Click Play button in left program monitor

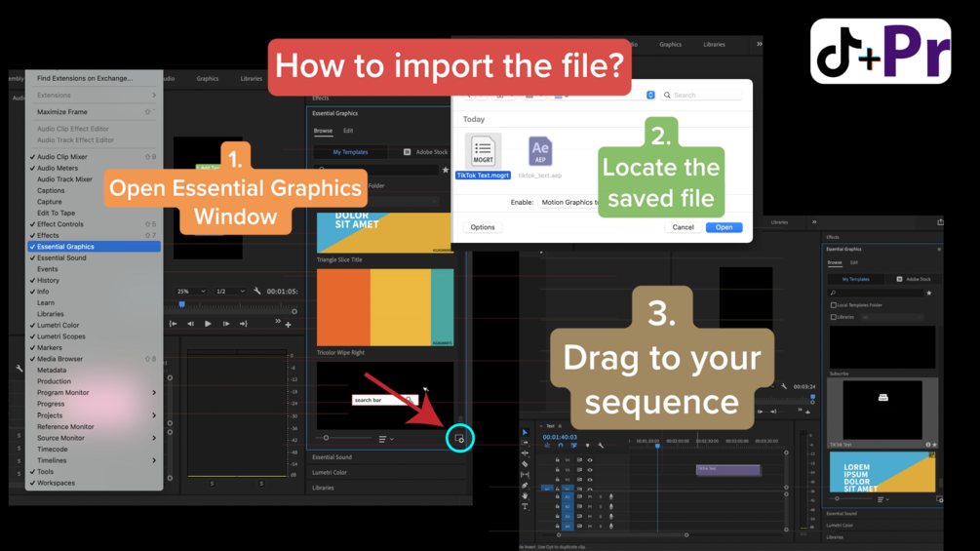[x=208, y=324]
